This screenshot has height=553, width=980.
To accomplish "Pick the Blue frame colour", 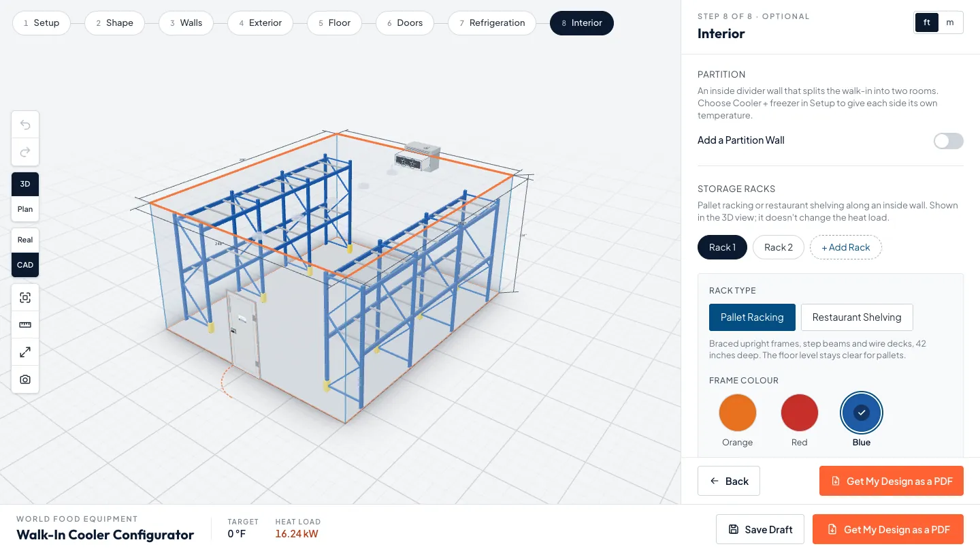I will 862,413.
